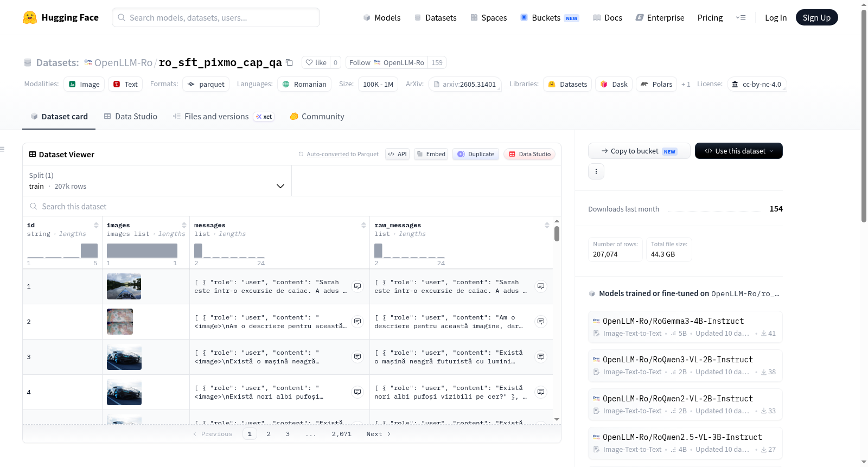Expand the extra navigation menu icon
The image size is (868, 467).
(x=741, y=17)
